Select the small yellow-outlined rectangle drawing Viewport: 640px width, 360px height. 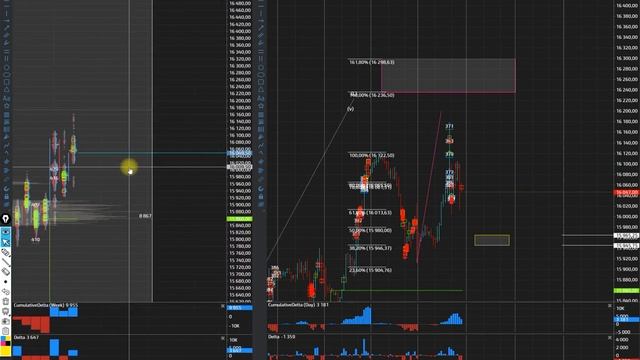(x=492, y=240)
